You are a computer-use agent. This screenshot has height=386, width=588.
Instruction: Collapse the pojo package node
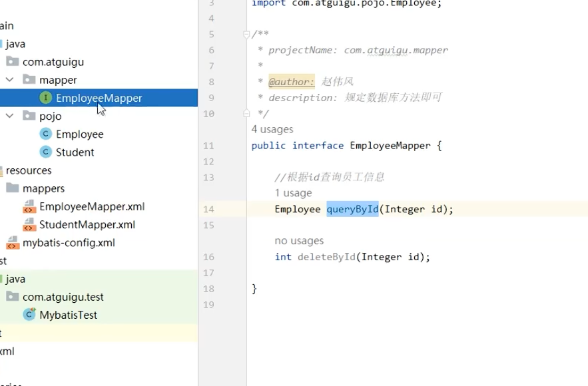tap(9, 116)
